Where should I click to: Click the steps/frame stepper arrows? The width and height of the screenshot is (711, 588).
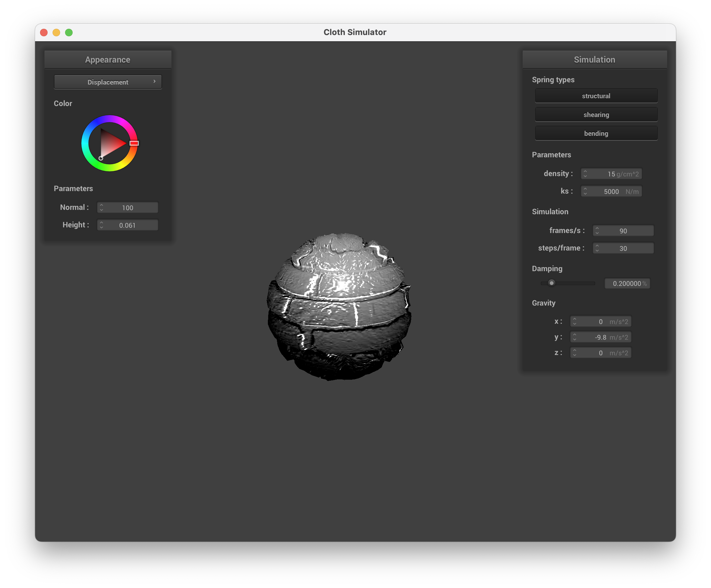597,248
